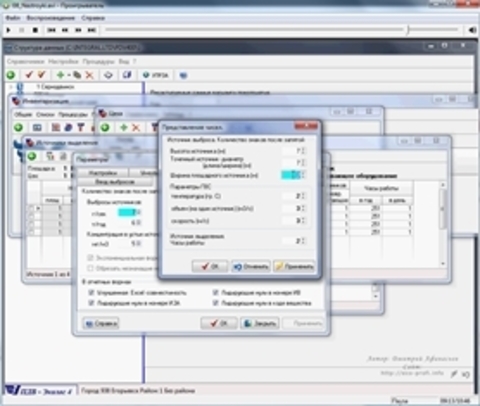Click the green plus add icon in main toolbar

tap(60, 75)
